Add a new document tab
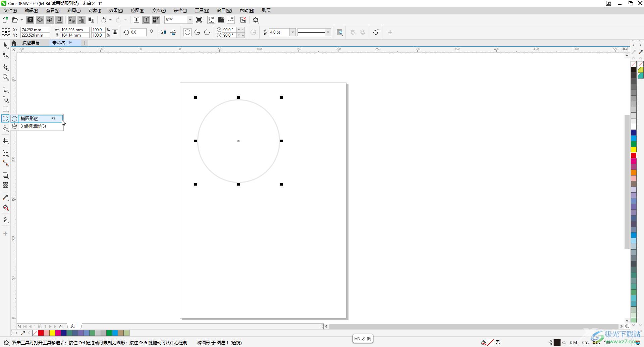Viewport: 644px width, 347px height. [85, 43]
